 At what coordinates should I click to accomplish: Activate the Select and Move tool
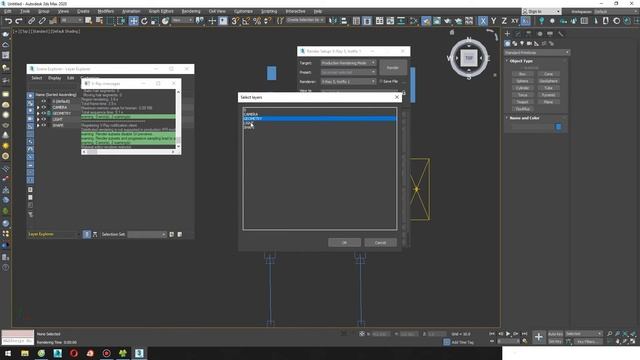133,21
